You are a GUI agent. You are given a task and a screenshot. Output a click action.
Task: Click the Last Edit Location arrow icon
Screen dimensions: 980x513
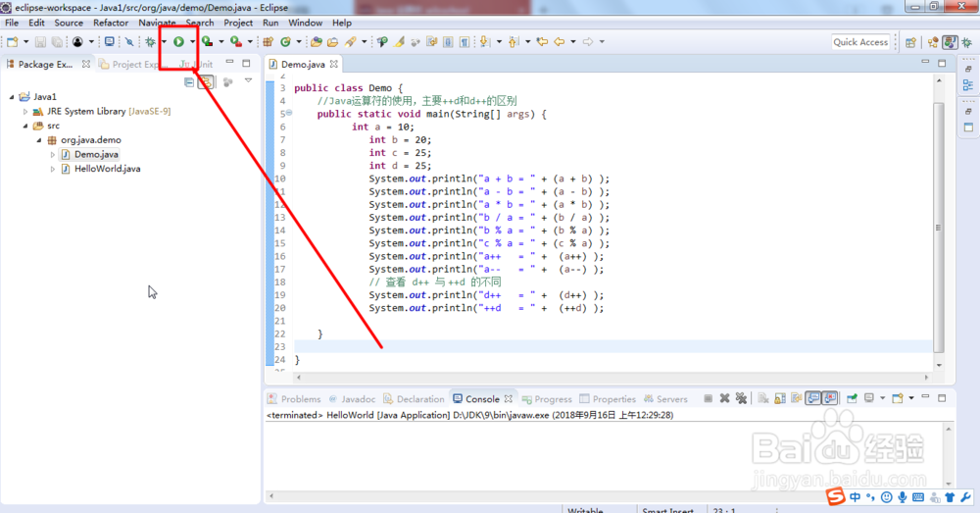click(542, 42)
